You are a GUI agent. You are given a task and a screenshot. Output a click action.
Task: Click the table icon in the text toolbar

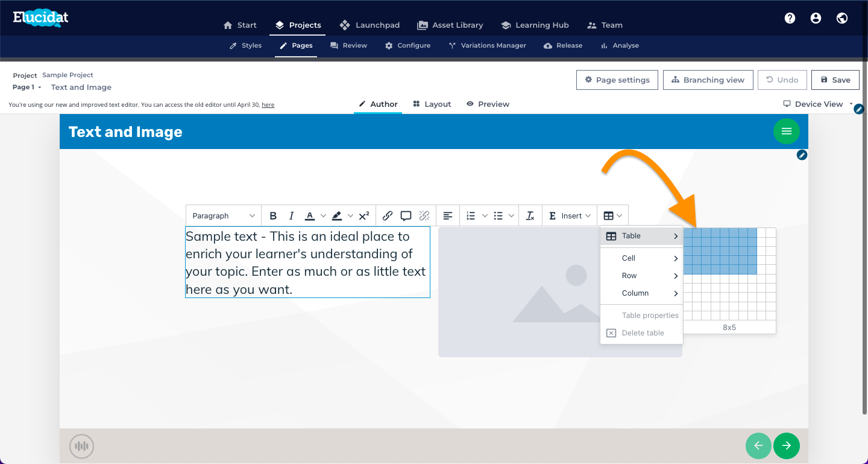tap(609, 215)
